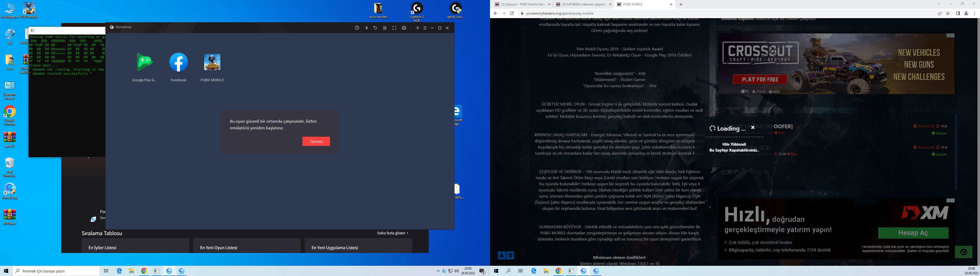Click the lightning bolt icon in Gameloop
Viewport: 980px width, 276px height.
click(x=367, y=28)
